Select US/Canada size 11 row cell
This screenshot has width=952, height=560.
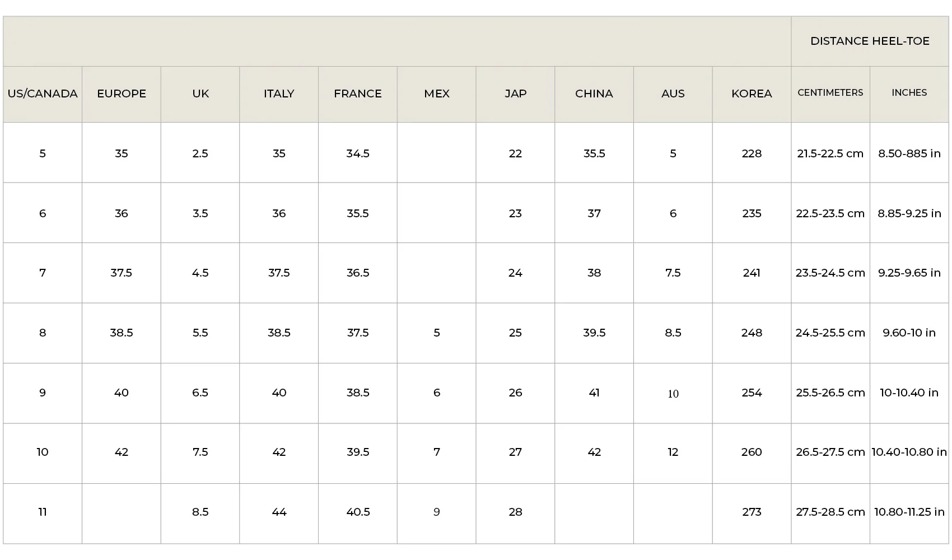[43, 512]
